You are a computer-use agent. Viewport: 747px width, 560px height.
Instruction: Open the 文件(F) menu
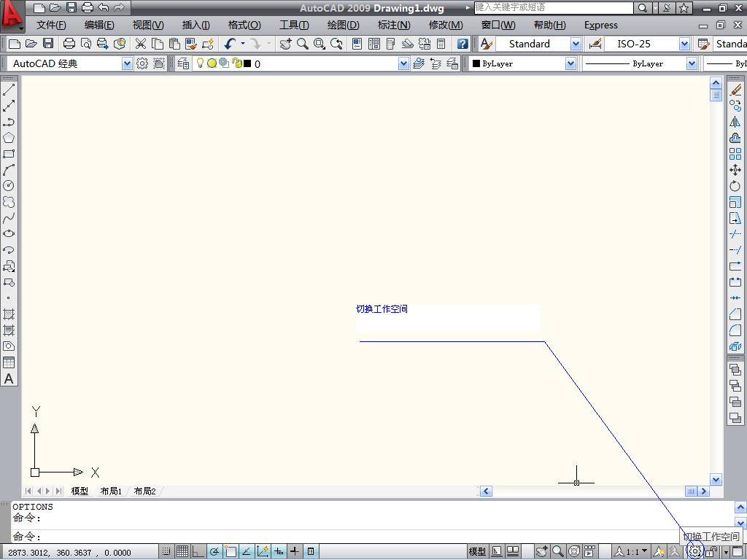tap(51, 26)
